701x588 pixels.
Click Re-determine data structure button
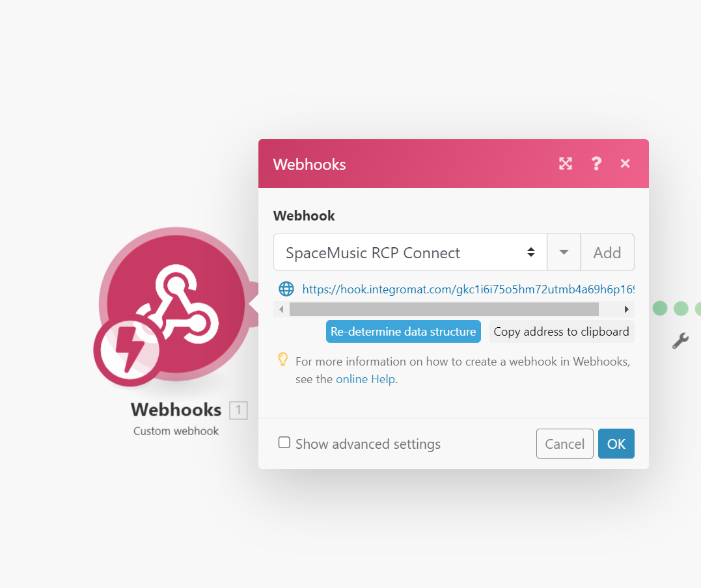pos(404,332)
